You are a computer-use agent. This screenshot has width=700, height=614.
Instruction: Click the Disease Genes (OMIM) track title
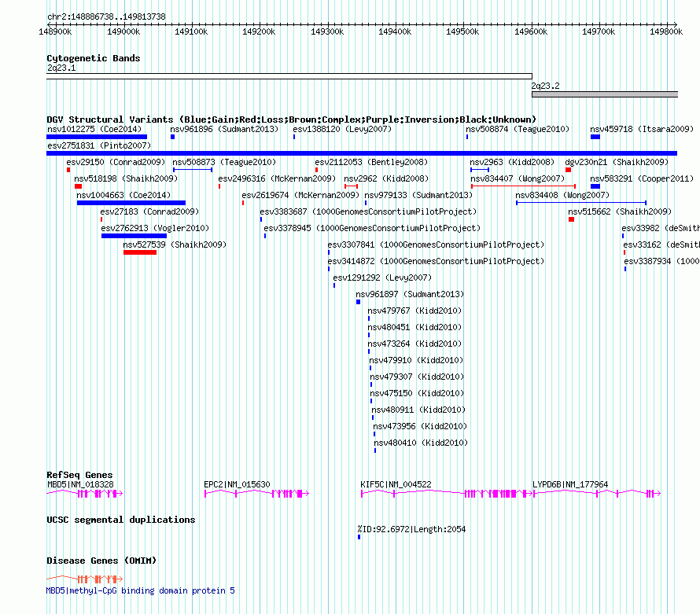(x=101, y=561)
